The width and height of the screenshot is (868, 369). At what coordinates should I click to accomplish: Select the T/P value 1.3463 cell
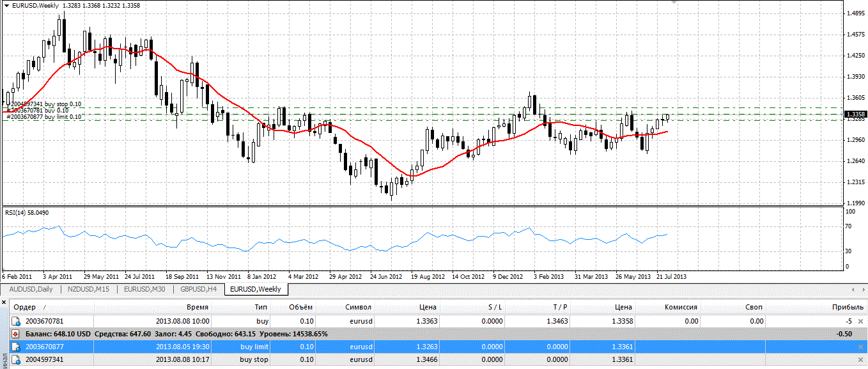pos(555,321)
